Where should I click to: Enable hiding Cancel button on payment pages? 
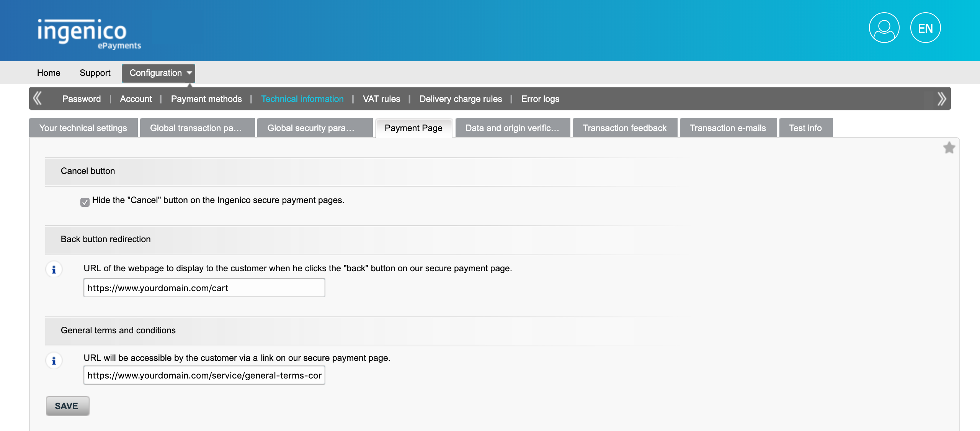click(x=85, y=201)
